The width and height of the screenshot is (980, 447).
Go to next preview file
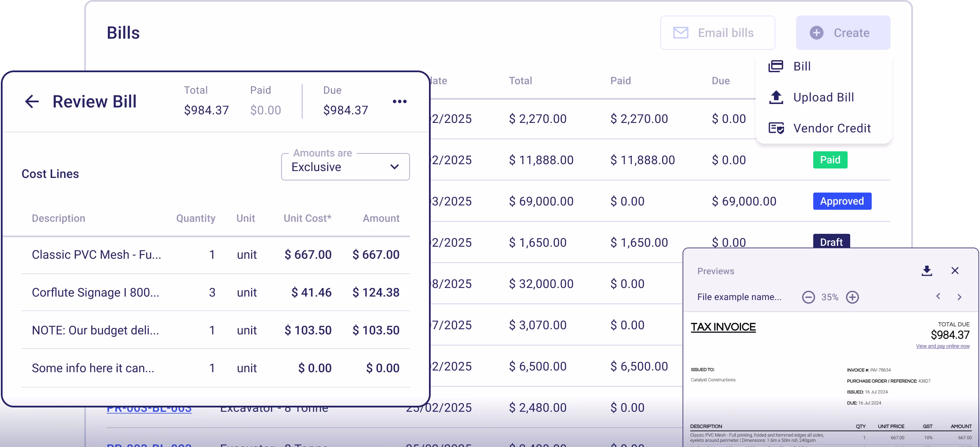[x=959, y=297]
